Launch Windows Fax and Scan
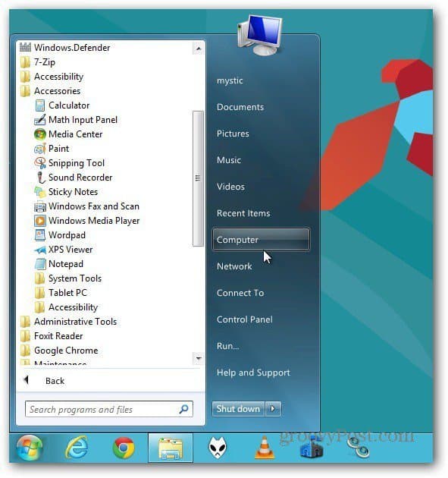Image resolution: width=448 pixels, height=478 pixels. click(87, 206)
